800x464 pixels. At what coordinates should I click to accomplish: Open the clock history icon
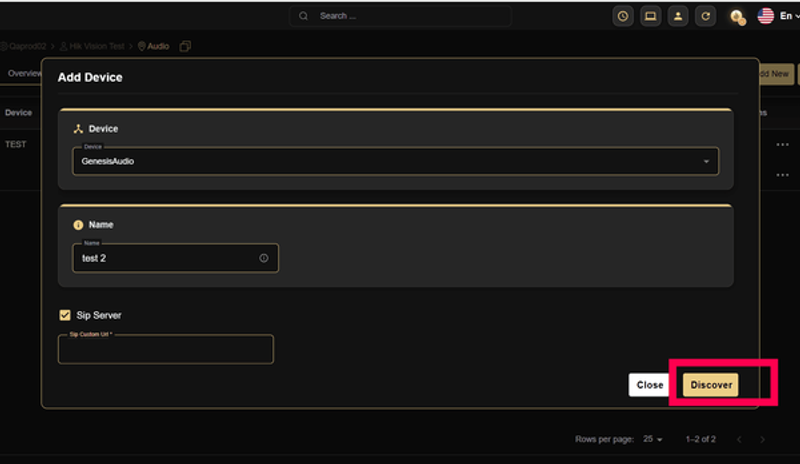click(623, 16)
